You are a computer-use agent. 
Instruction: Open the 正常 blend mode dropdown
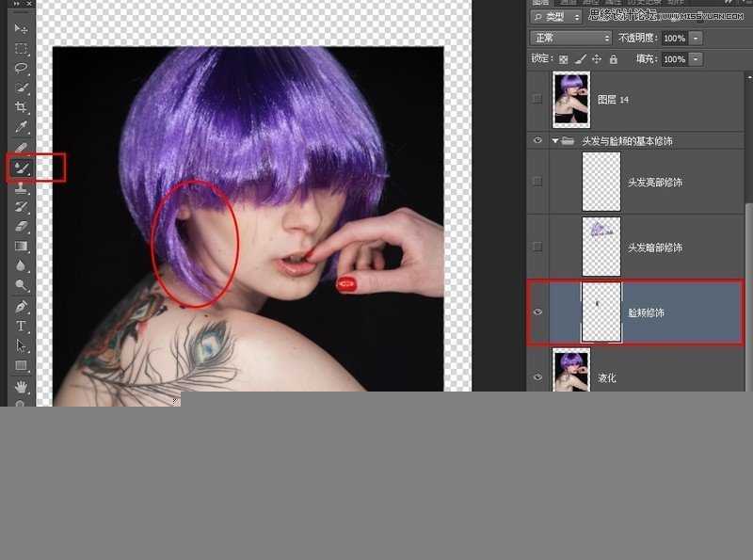pyautogui.click(x=570, y=38)
